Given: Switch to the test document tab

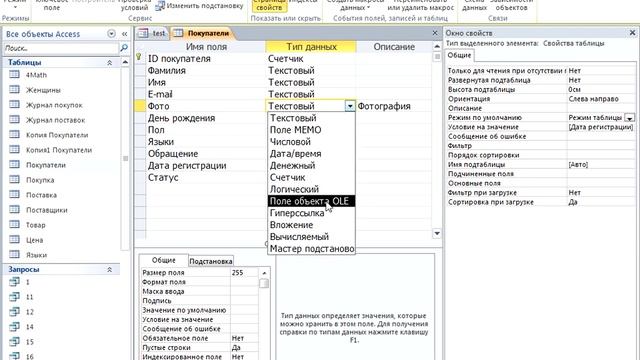Looking at the screenshot, I should click(x=153, y=33).
